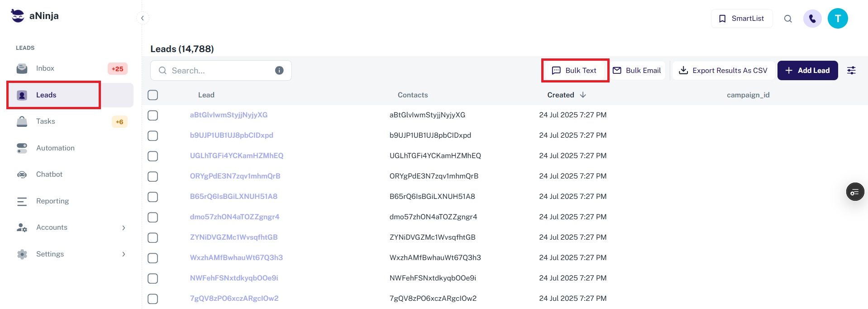Image resolution: width=868 pixels, height=309 pixels.
Task: Select the checkbox for lead ORYgPdE3N7zqv1mhmQrB
Action: (x=153, y=177)
